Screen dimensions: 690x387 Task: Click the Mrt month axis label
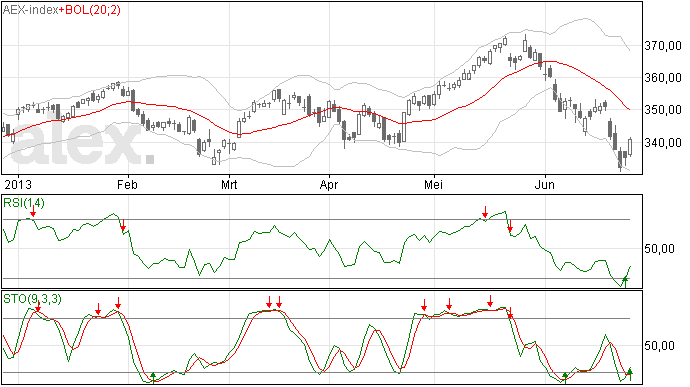229,184
